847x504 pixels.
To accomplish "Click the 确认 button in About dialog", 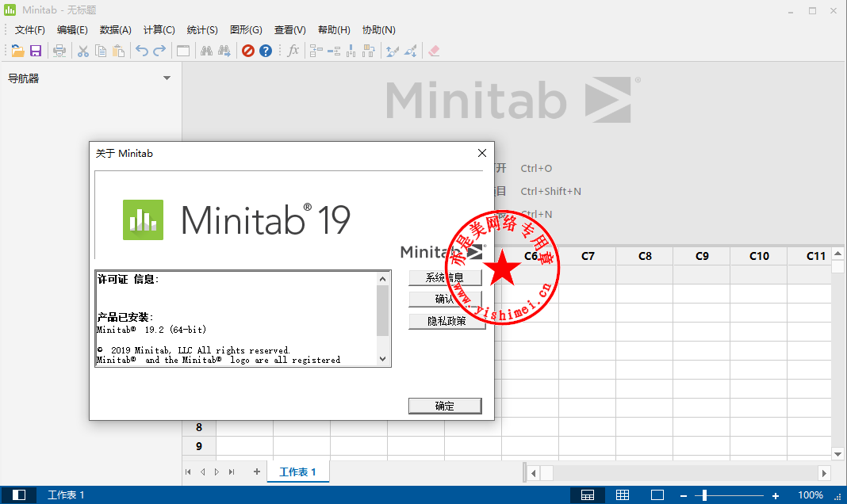I will pyautogui.click(x=445, y=300).
